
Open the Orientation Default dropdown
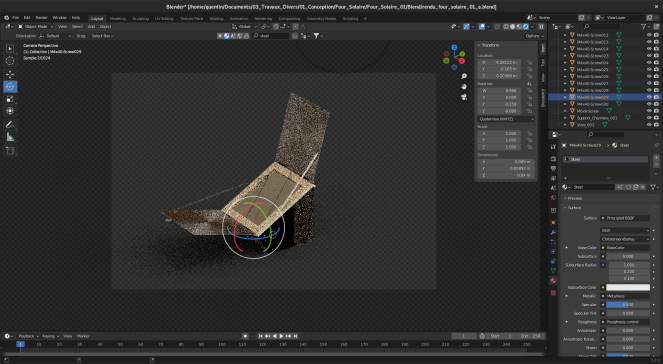pos(55,36)
